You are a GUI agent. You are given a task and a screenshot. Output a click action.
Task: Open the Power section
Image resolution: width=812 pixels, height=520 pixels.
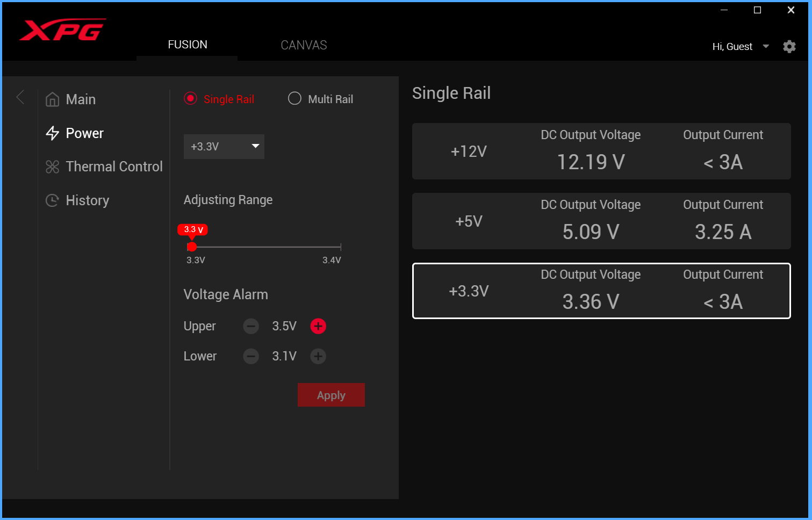(x=84, y=133)
